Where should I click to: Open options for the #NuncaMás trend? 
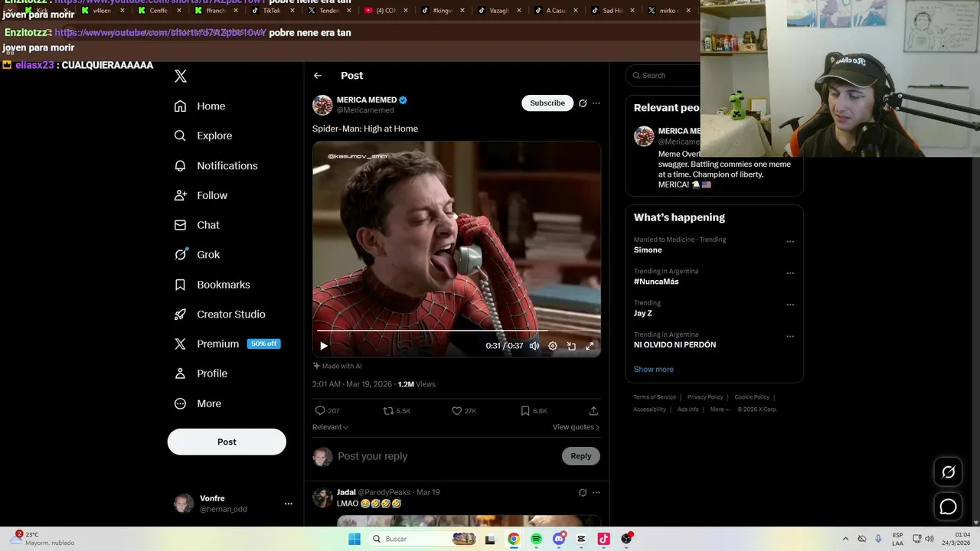[790, 273]
